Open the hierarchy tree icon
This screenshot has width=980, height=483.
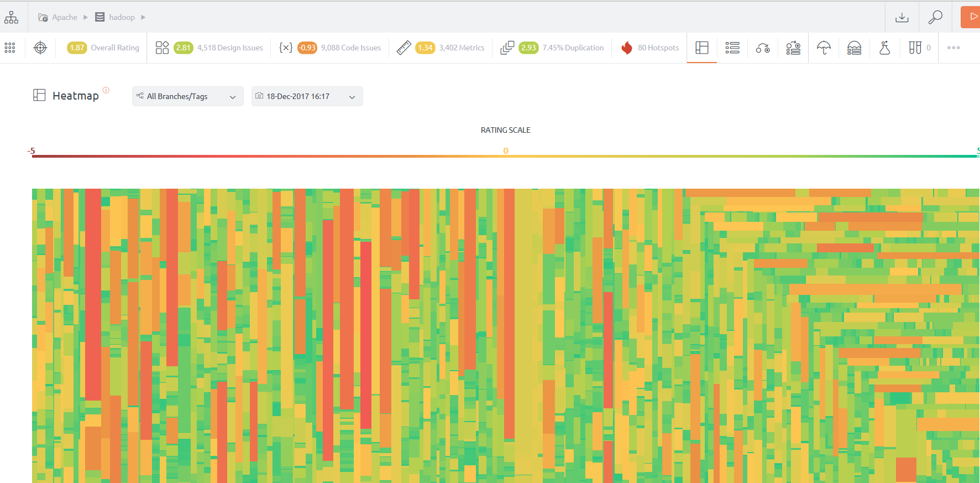(11, 17)
